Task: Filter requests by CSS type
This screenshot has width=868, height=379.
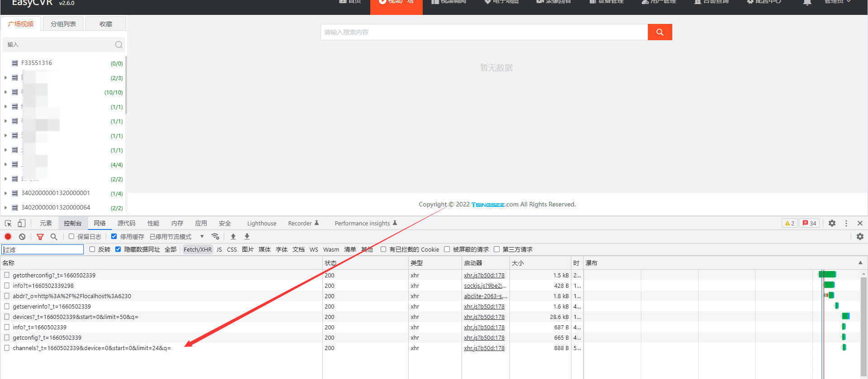Action: (x=232, y=249)
